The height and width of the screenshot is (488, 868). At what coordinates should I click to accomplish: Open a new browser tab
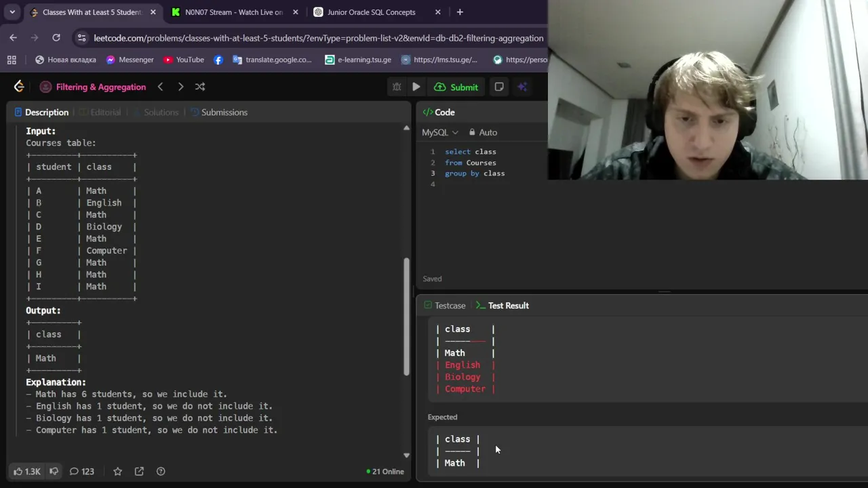(x=460, y=12)
